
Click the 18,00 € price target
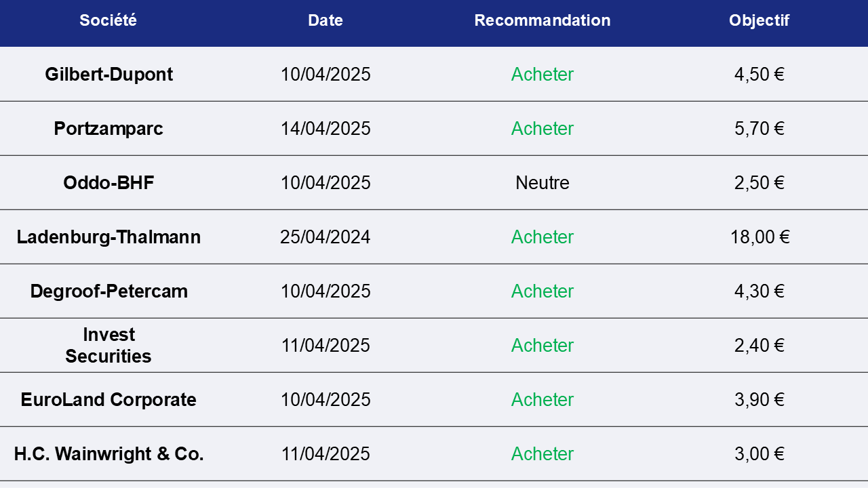tap(759, 237)
